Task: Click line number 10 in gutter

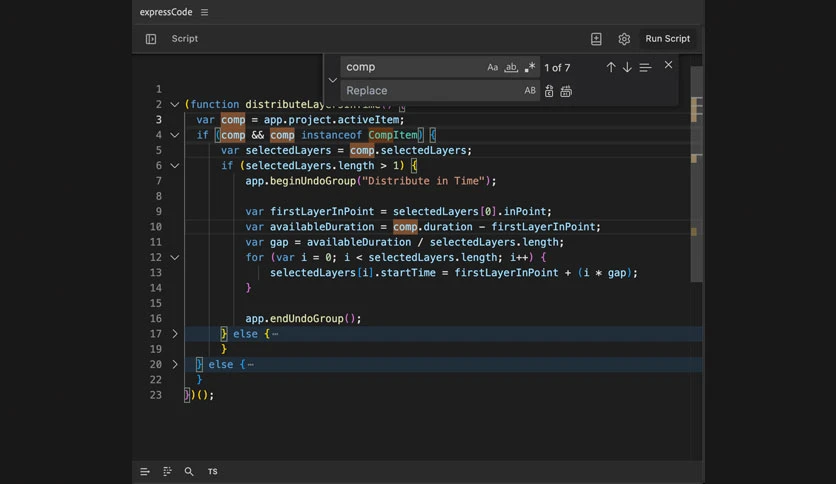Action: [156, 227]
